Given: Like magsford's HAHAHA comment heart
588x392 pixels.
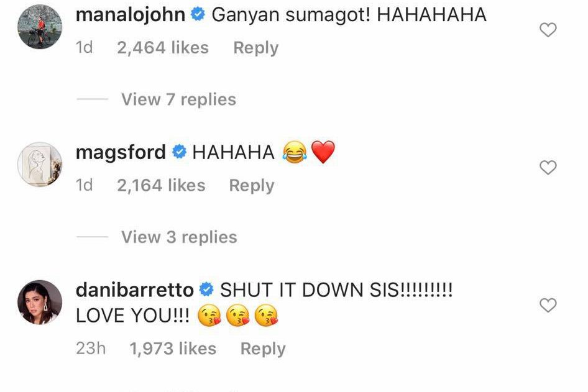Looking at the screenshot, I should click(548, 167).
